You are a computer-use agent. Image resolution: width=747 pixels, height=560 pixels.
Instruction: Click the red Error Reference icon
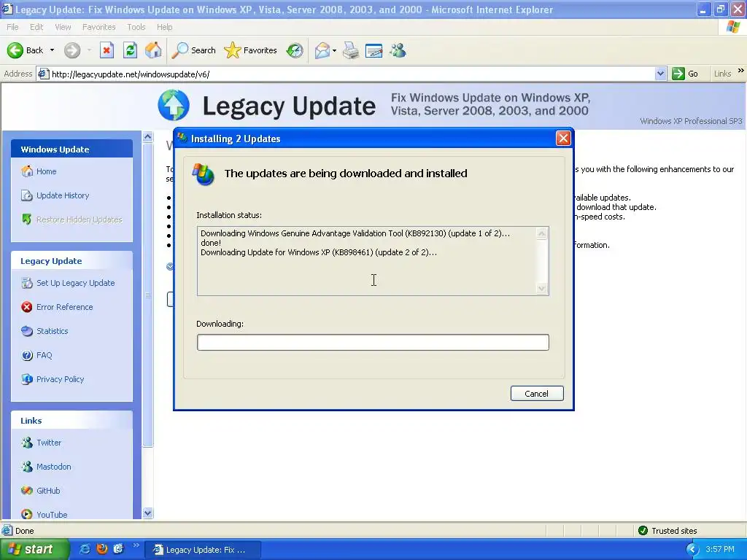point(27,307)
